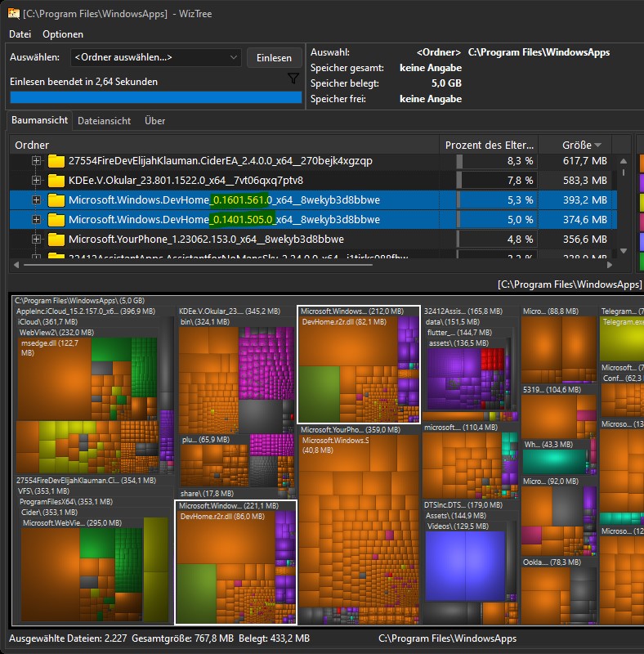
Task: Click Prozent des Elter... column header
Action: (489, 145)
